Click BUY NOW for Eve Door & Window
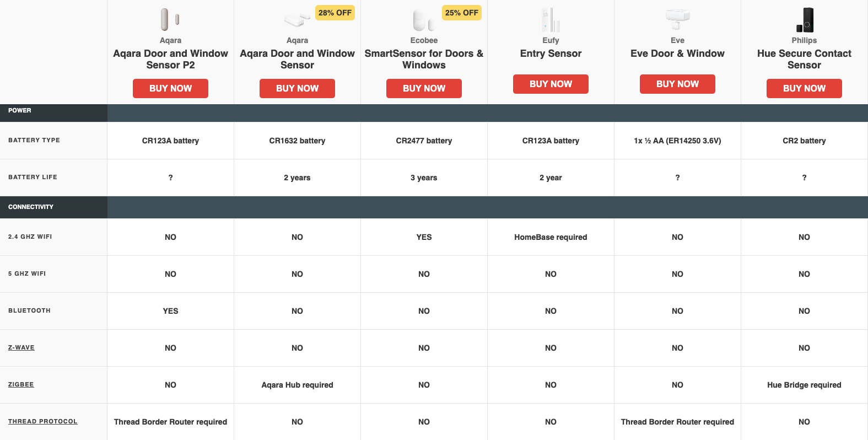 677,84
